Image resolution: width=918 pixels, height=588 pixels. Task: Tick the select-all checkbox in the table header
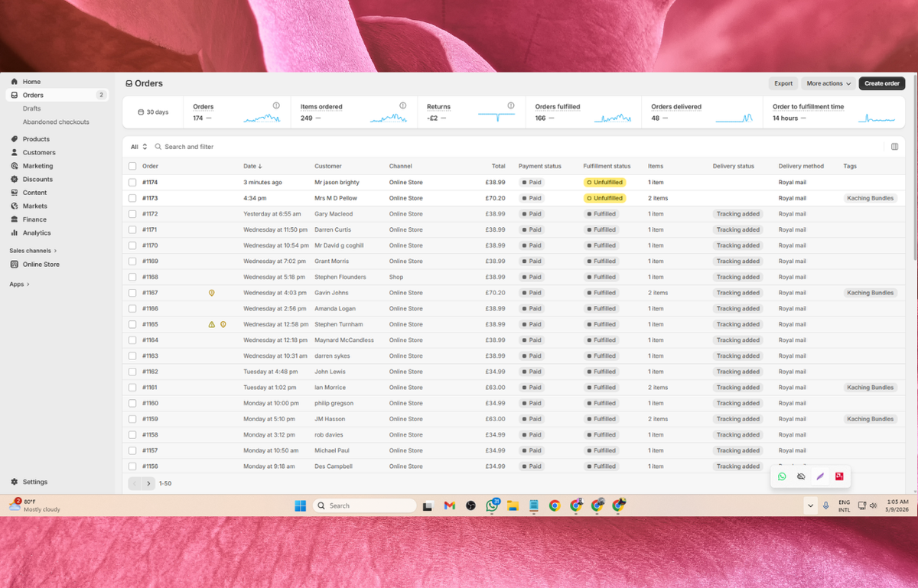point(132,166)
